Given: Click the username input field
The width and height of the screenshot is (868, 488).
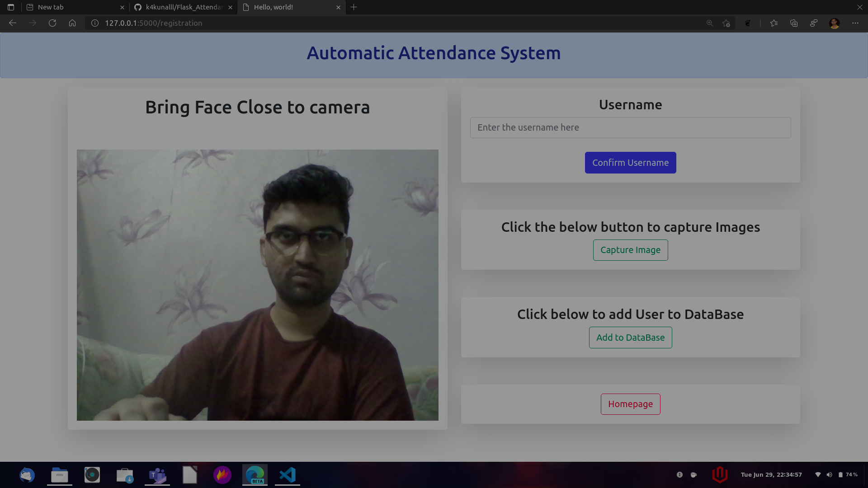Looking at the screenshot, I should click(x=630, y=127).
